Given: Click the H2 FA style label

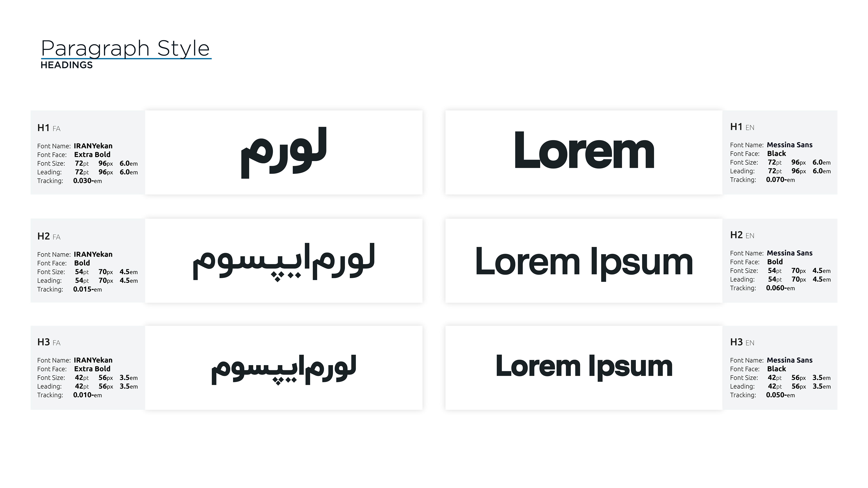Looking at the screenshot, I should click(49, 236).
